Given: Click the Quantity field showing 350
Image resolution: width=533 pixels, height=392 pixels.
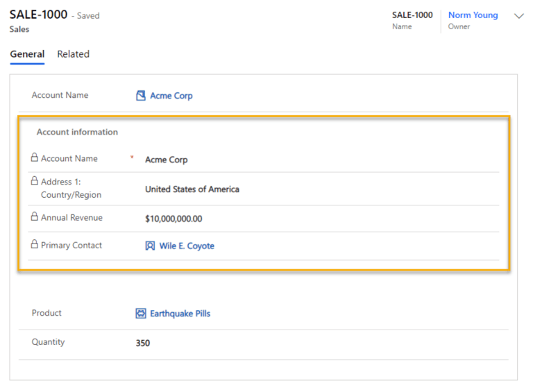Looking at the screenshot, I should pyautogui.click(x=143, y=343).
